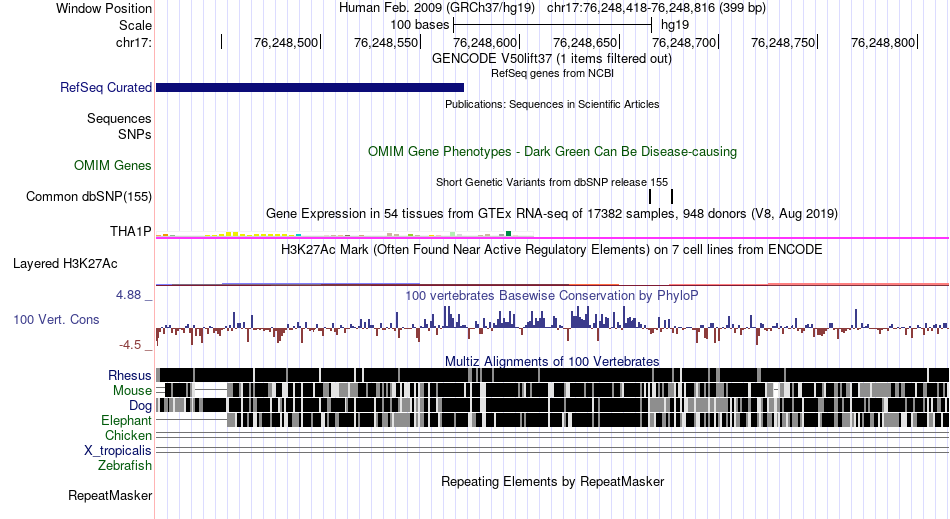Click the Chicken alignment row label

point(128,435)
